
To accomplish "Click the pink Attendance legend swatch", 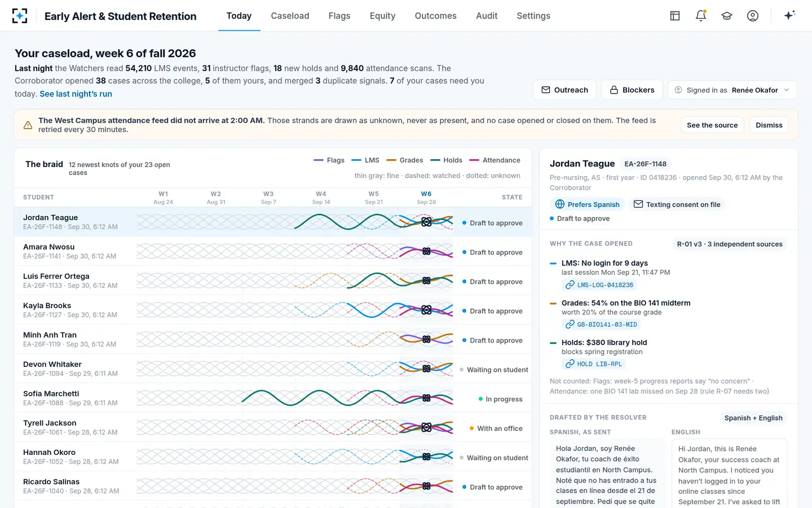I will coord(474,160).
